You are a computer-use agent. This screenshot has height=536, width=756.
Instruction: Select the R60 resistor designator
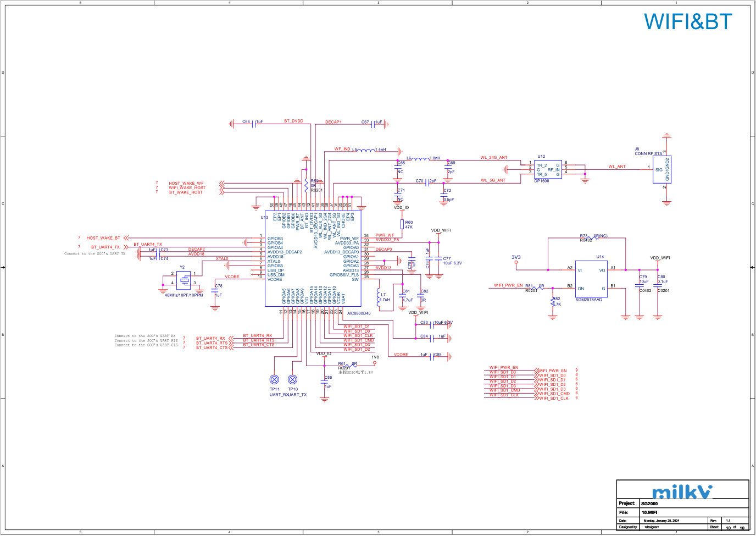(x=409, y=223)
